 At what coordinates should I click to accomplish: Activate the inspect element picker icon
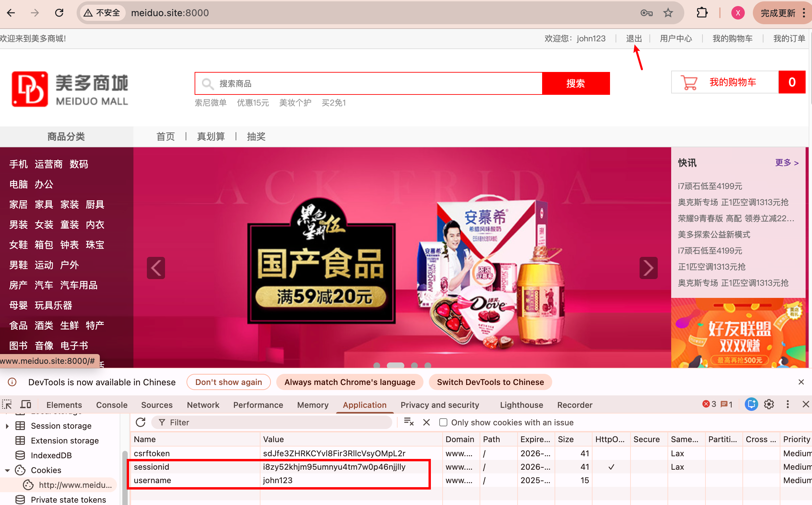click(7, 404)
